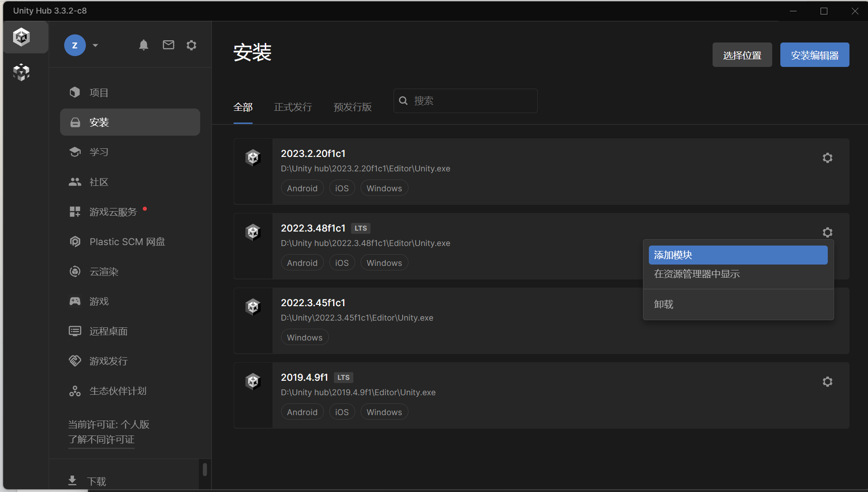Open settings gear for 2019.4.9f1
The image size is (868, 492).
pyautogui.click(x=827, y=382)
